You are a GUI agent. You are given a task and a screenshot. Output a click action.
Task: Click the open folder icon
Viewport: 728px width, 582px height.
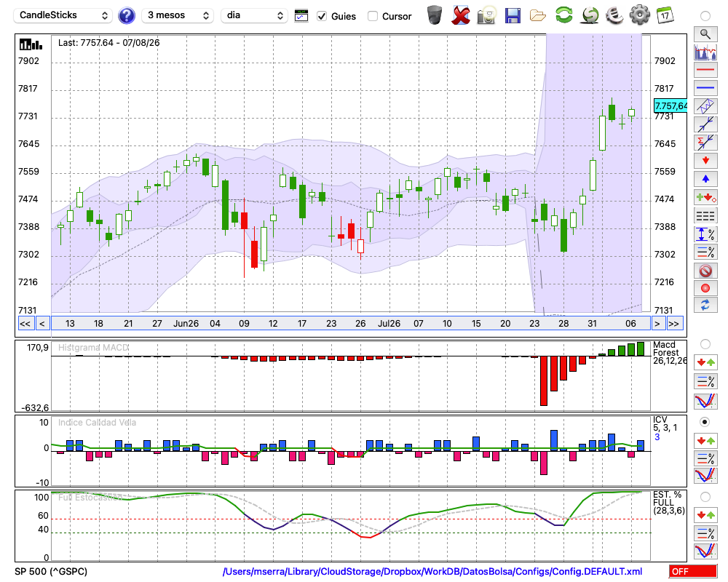coord(538,16)
